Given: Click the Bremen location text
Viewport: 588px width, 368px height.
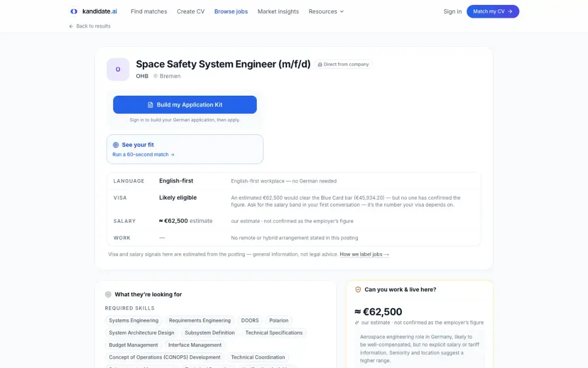Looking at the screenshot, I should pos(170,76).
